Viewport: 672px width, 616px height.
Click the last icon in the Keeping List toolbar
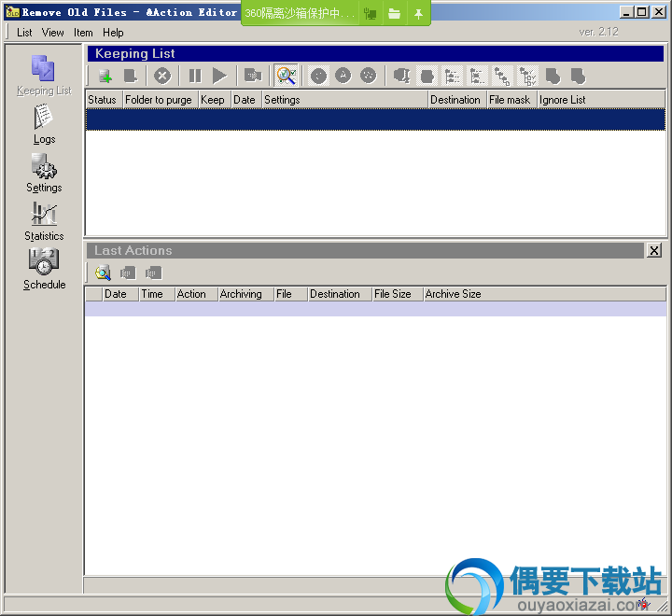pyautogui.click(x=578, y=77)
